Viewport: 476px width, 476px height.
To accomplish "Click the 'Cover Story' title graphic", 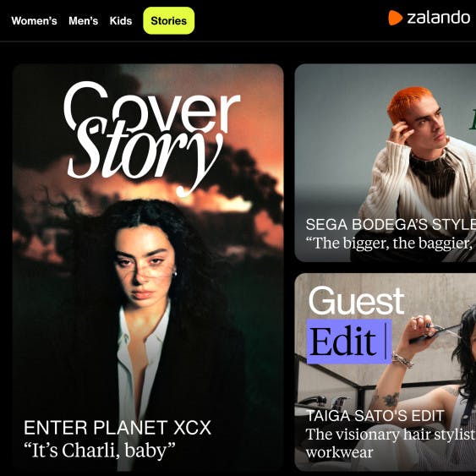I will (x=152, y=138).
